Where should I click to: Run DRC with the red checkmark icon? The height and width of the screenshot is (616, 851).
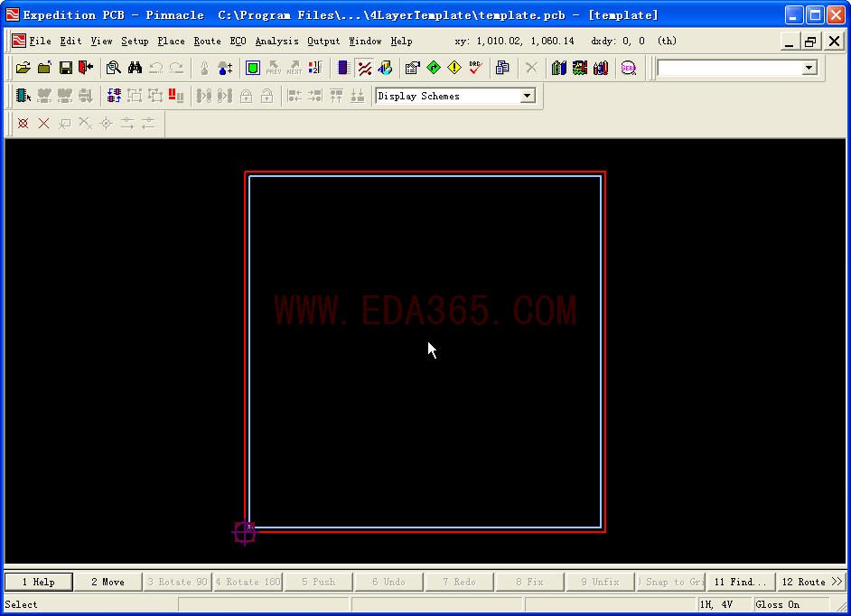(475, 68)
